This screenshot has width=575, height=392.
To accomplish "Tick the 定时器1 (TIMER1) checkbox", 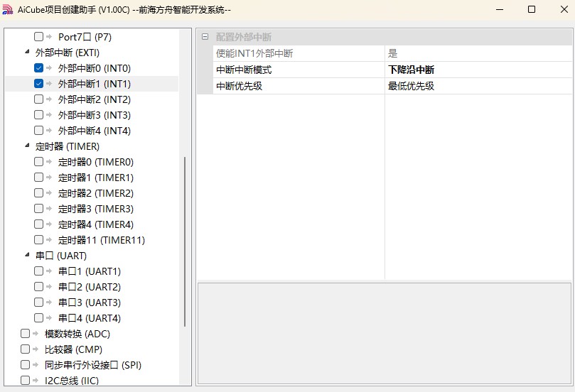I will tap(38, 178).
